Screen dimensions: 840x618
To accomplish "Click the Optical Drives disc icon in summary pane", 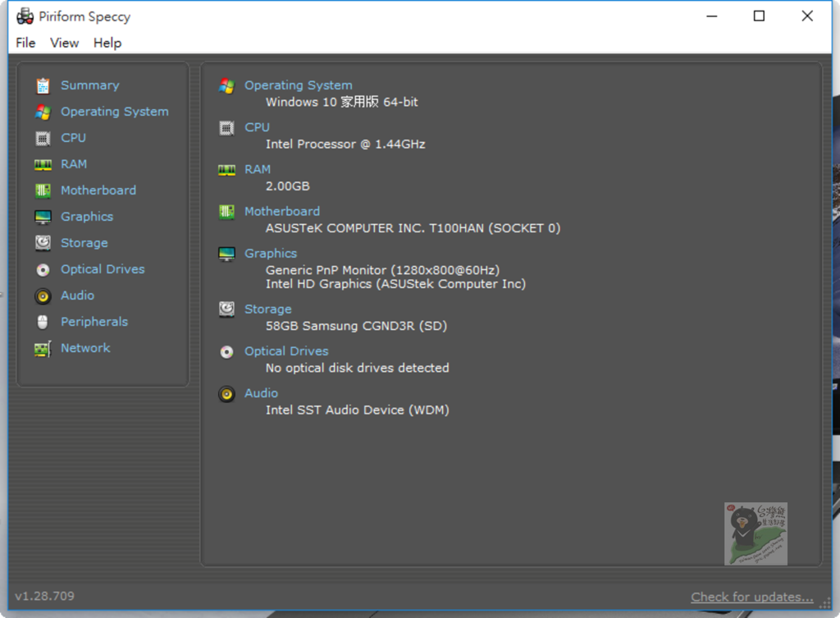I will pyautogui.click(x=226, y=351).
